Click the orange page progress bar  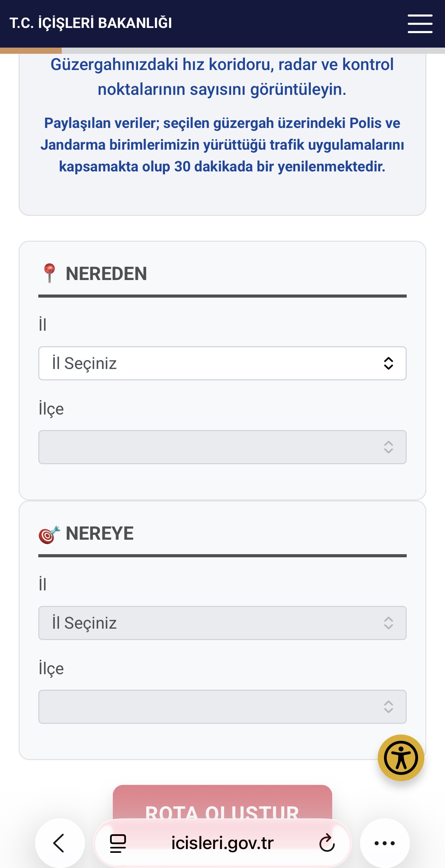click(31, 51)
